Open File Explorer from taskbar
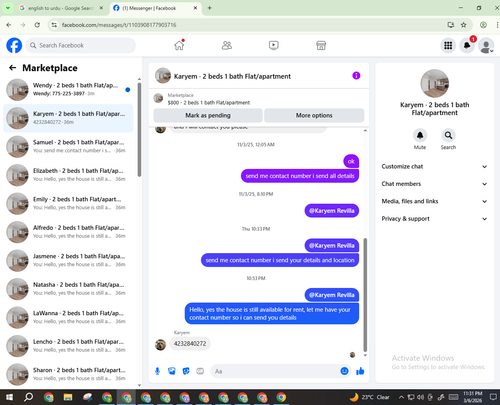Viewport: 500px width, 405px height. [x=68, y=397]
